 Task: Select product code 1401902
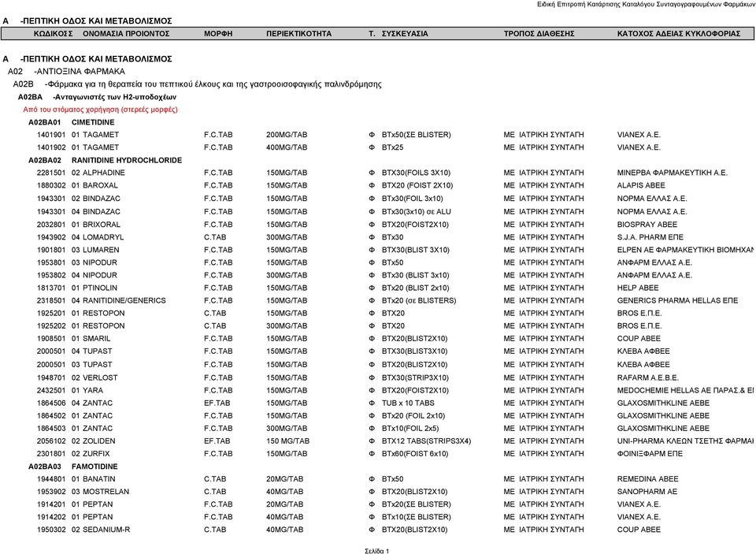(x=51, y=147)
